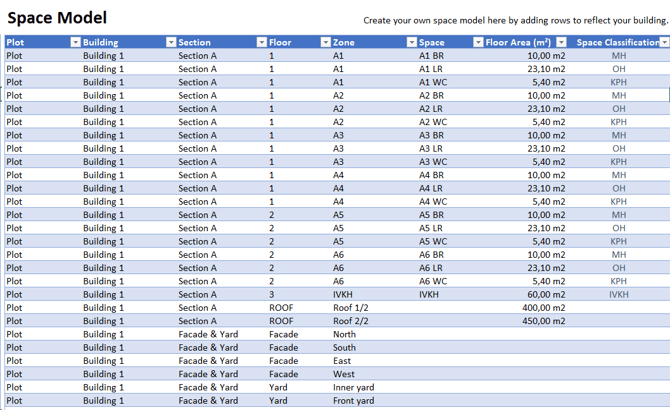The image size is (670, 410).
Task: Select the A1 BR space cell
Action: 432,56
